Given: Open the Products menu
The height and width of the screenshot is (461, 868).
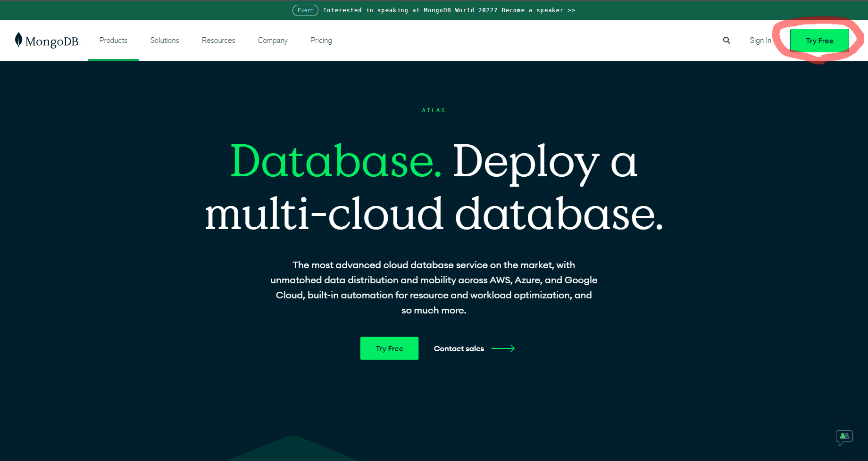Looking at the screenshot, I should (x=113, y=41).
